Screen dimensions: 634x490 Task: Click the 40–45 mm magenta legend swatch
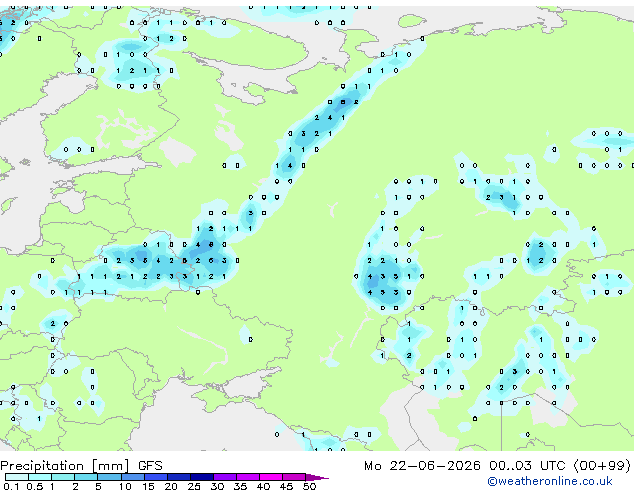pos(271,477)
